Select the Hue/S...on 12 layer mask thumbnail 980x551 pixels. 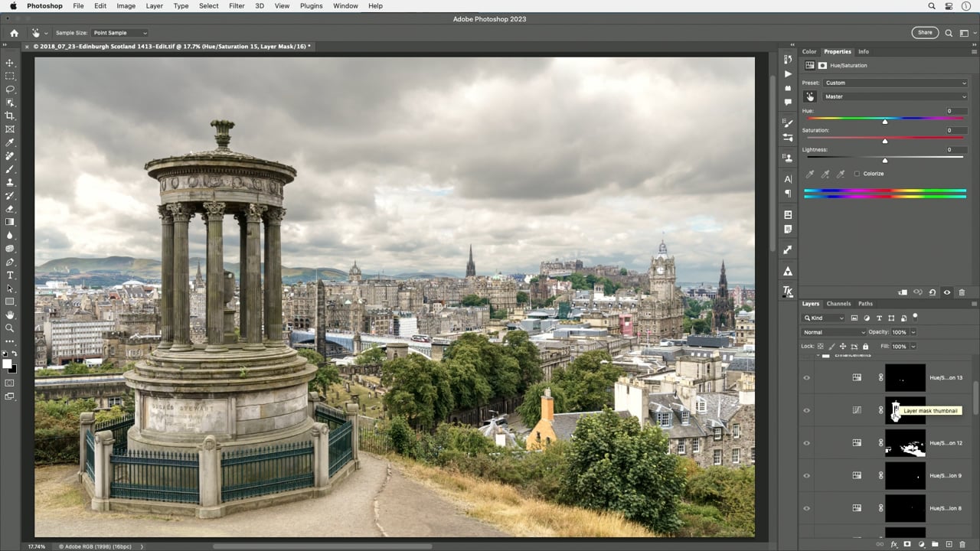point(906,443)
